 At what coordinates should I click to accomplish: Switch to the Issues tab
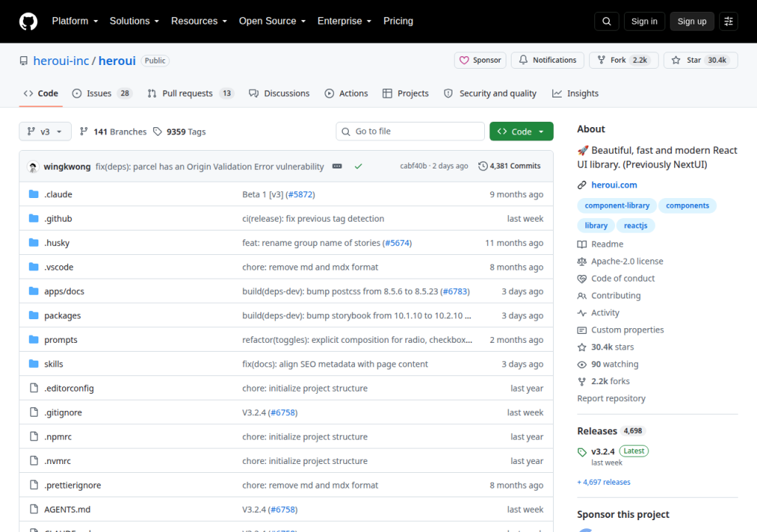click(102, 94)
